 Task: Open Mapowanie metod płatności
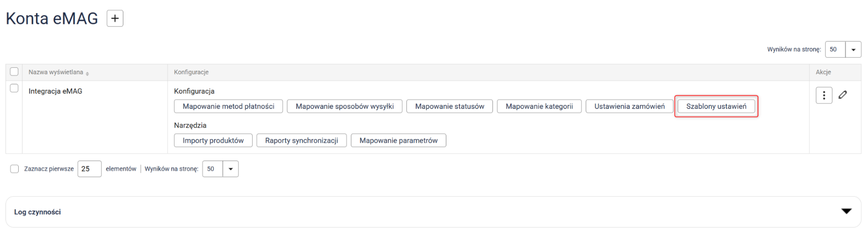click(x=228, y=106)
